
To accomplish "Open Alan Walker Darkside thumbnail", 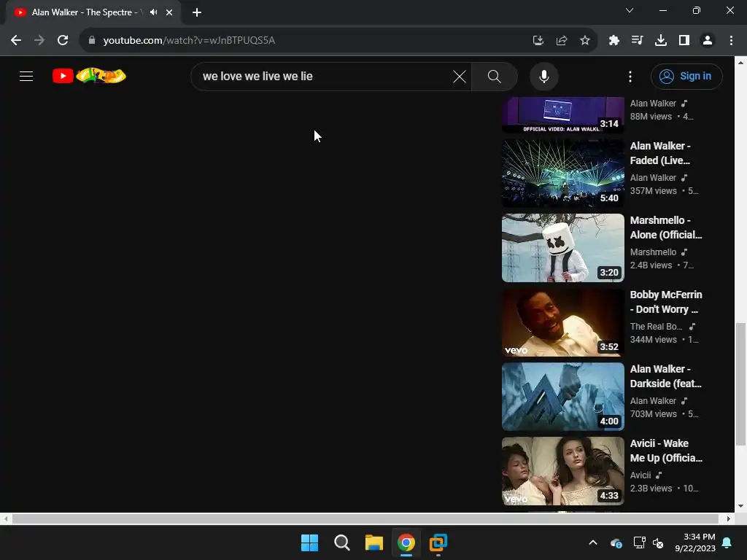I will (x=562, y=397).
